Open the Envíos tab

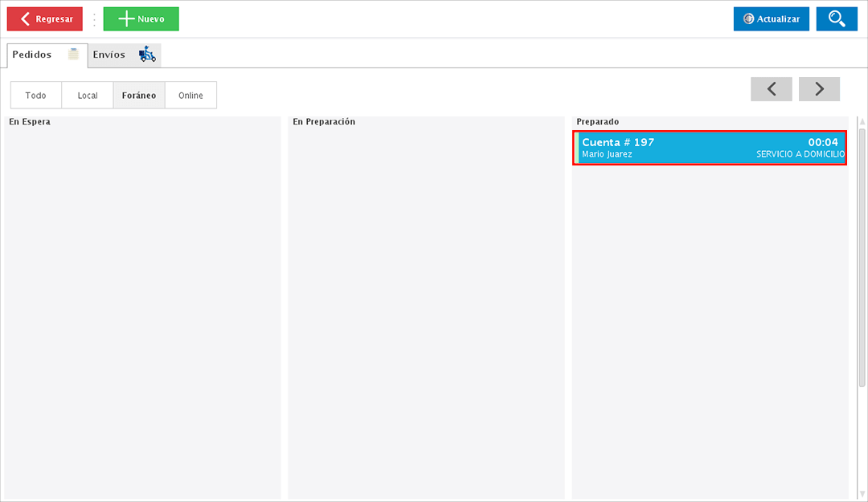(109, 55)
